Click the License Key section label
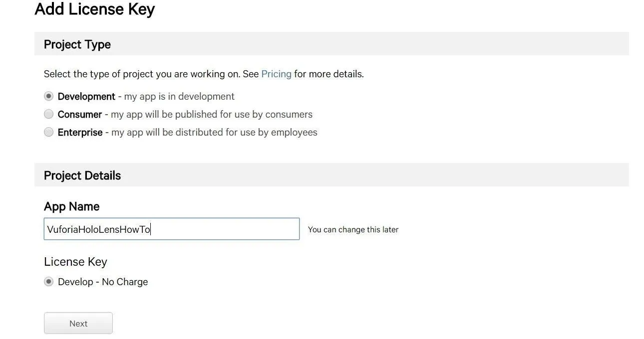Screen dimensions: 644x339 [75, 262]
